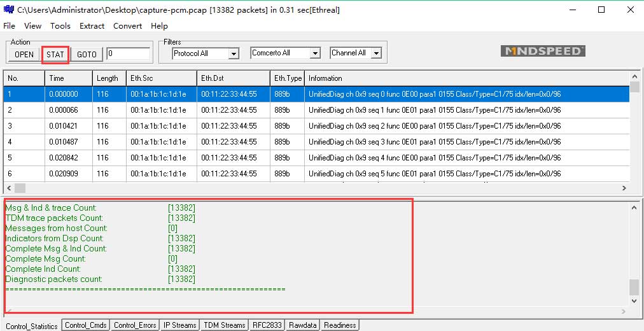The width and height of the screenshot is (644, 331).
Task: Switch to IP Streams tab
Action: pos(180,325)
